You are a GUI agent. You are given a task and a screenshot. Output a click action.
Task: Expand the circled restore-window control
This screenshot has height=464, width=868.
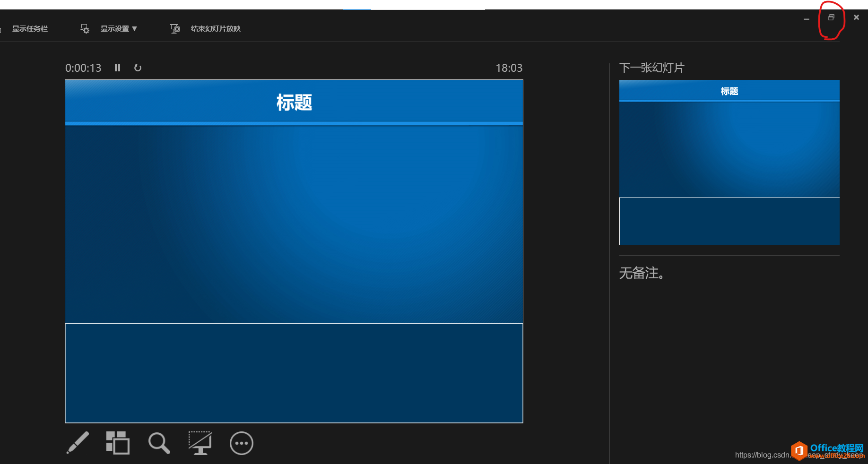click(831, 17)
